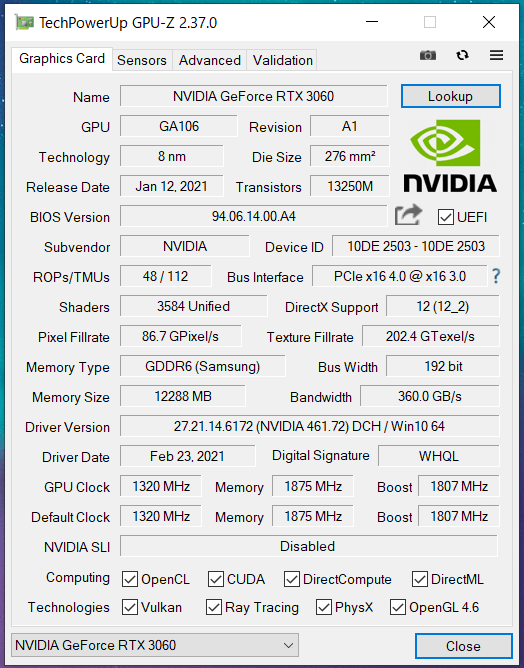Toggle the DirectML checkbox
This screenshot has height=668, width=524.
click(x=420, y=579)
